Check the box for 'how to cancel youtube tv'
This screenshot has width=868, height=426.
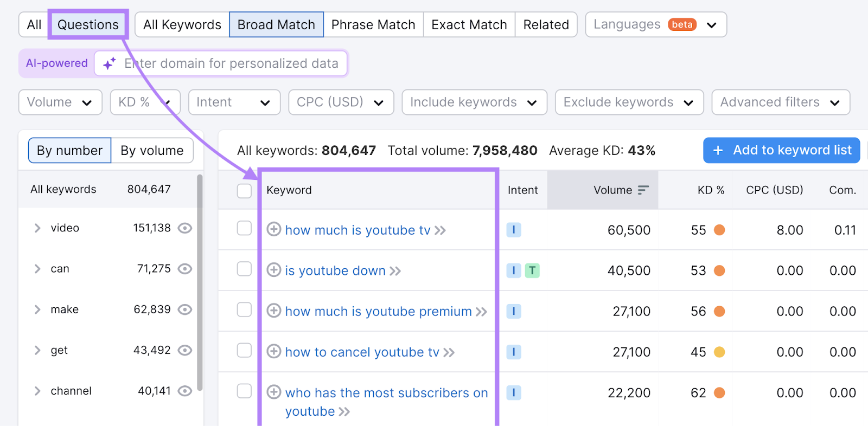coord(244,350)
